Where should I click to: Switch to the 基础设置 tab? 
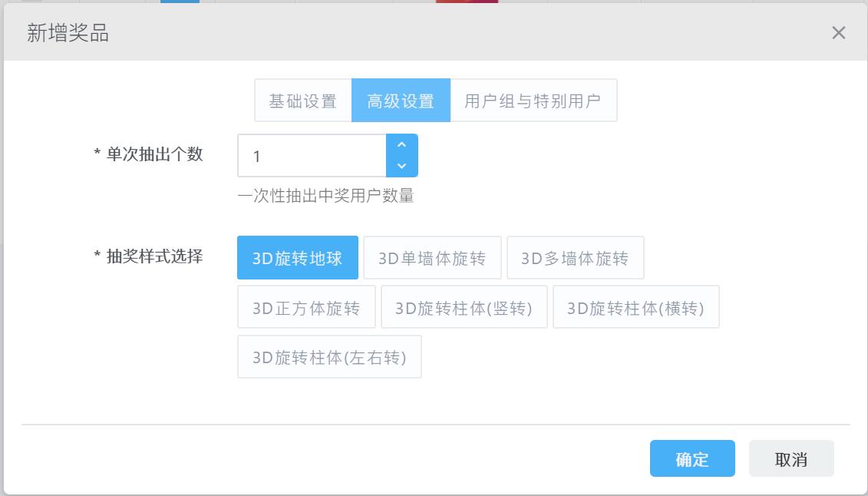point(303,101)
